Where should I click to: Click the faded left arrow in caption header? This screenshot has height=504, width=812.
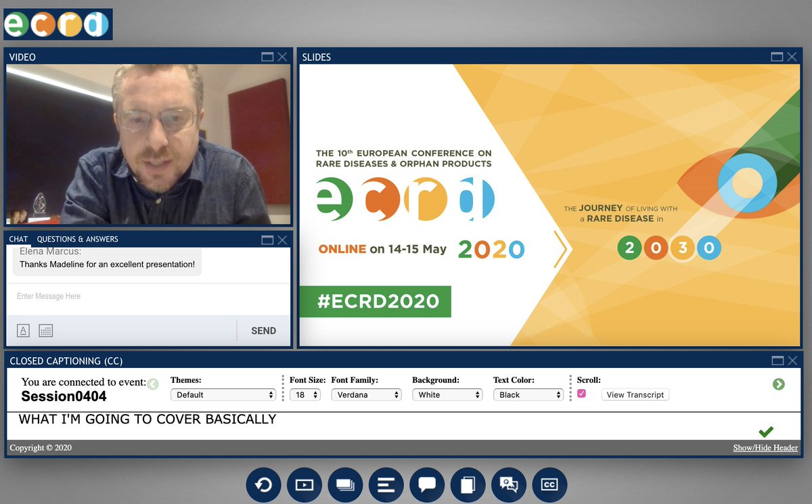[153, 384]
